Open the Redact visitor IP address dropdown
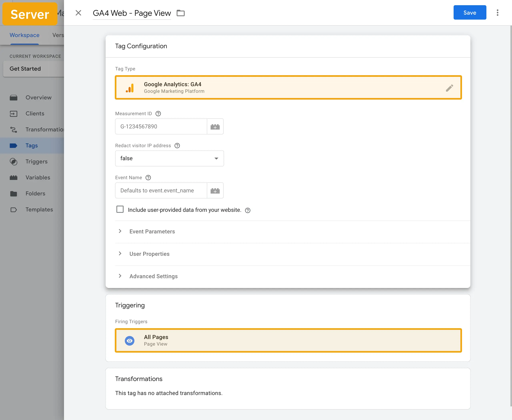The width and height of the screenshot is (512, 420). coord(169,158)
